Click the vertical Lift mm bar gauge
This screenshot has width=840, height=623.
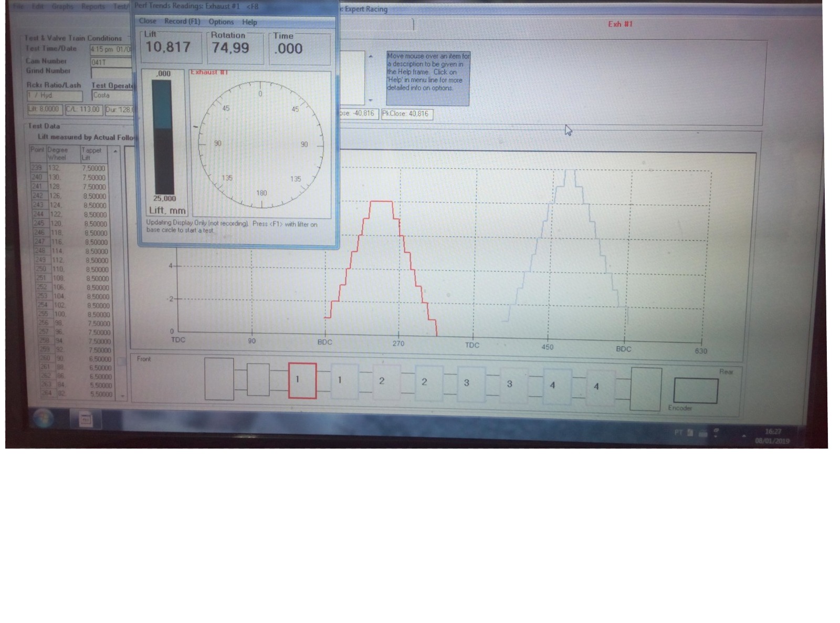pyautogui.click(x=163, y=138)
